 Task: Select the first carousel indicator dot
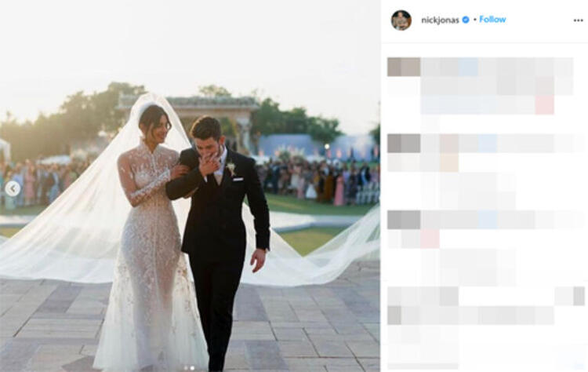pos(186,368)
